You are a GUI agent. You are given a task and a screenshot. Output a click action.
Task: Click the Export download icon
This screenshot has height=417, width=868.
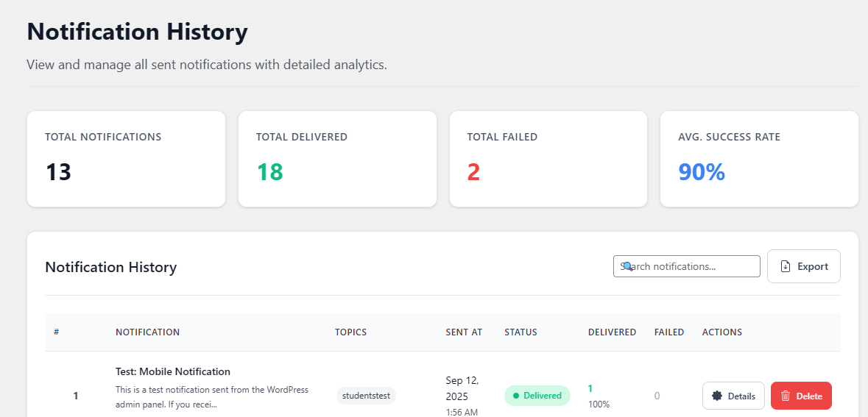click(x=785, y=266)
